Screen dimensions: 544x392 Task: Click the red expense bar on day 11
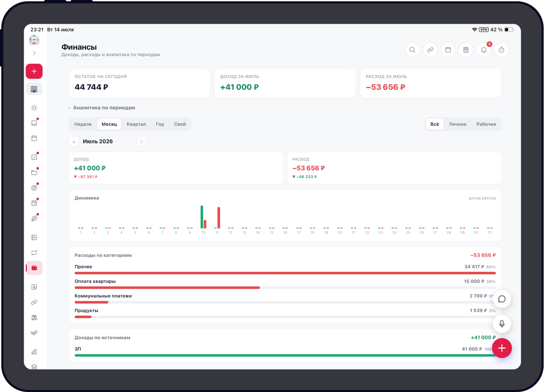tap(219, 218)
